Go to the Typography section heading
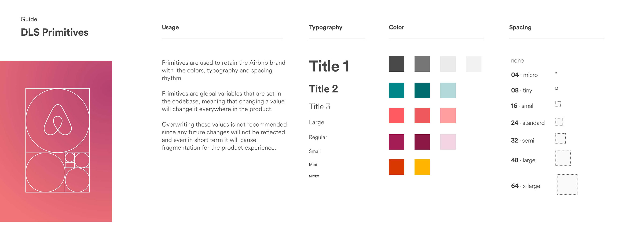 [x=325, y=27]
